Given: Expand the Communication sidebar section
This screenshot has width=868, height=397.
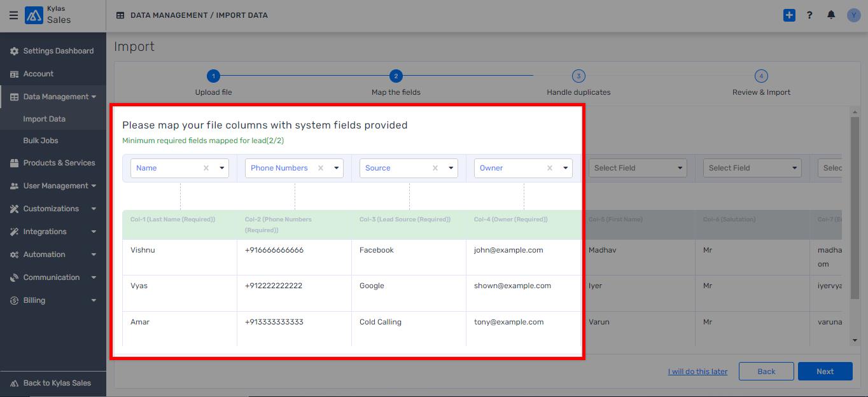Looking at the screenshot, I should pyautogui.click(x=94, y=277).
